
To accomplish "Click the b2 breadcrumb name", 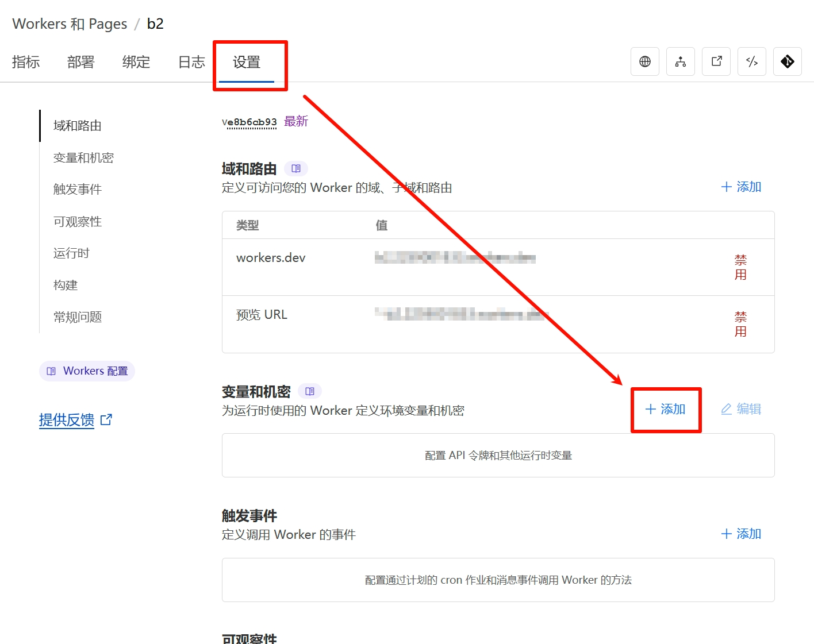I will pos(155,24).
